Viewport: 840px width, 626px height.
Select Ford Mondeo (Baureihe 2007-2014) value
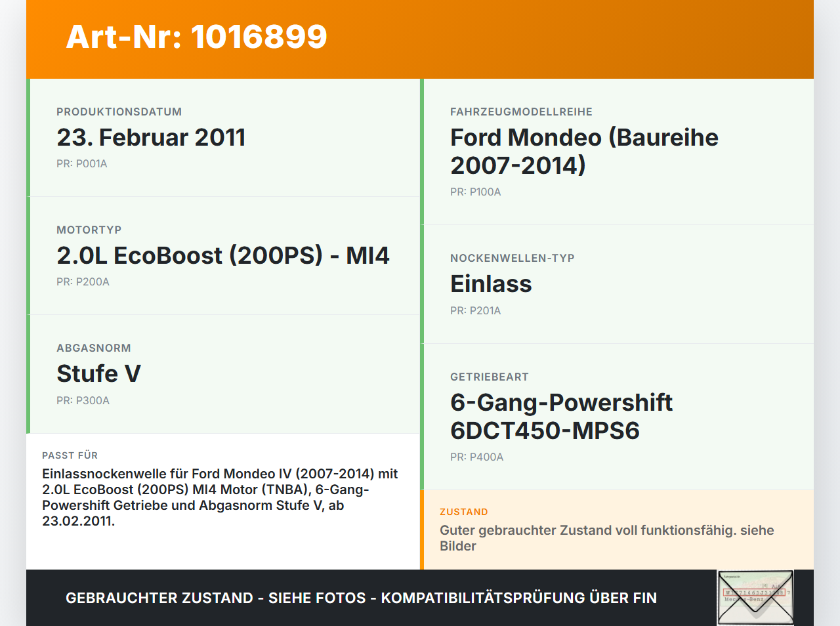pos(584,152)
